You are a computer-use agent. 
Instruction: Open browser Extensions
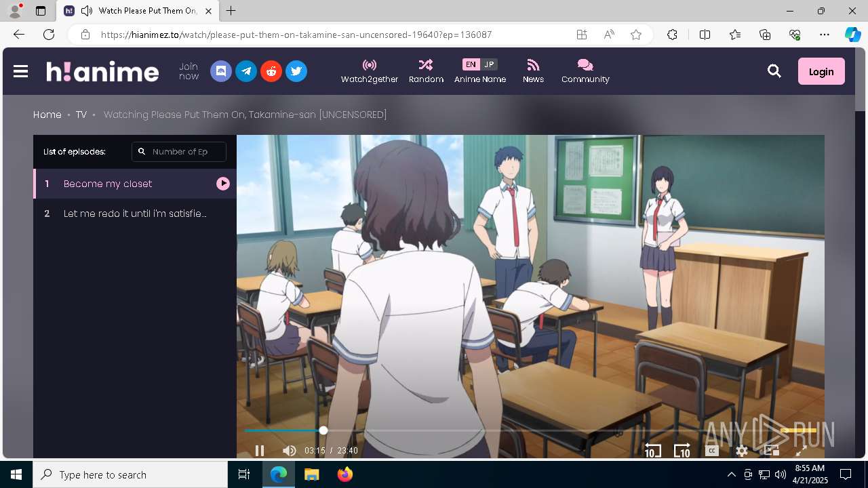pyautogui.click(x=672, y=35)
